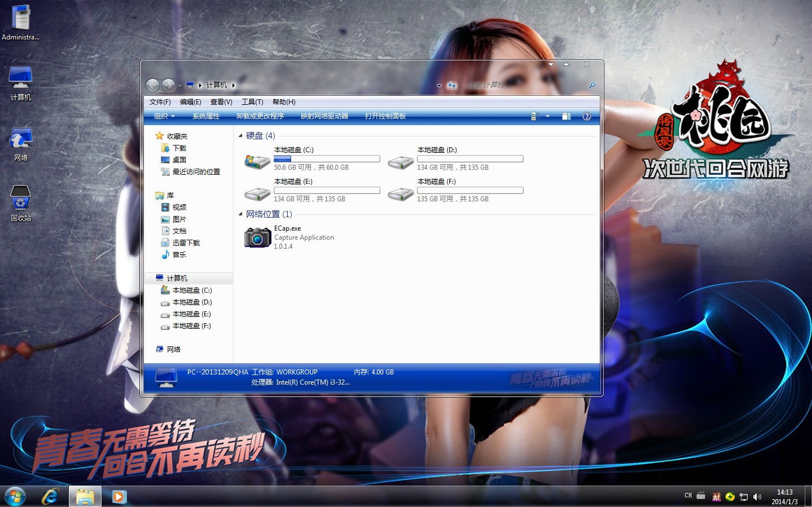The width and height of the screenshot is (812, 507).
Task: Collapse the 硬盘 (4) group
Action: click(240, 135)
